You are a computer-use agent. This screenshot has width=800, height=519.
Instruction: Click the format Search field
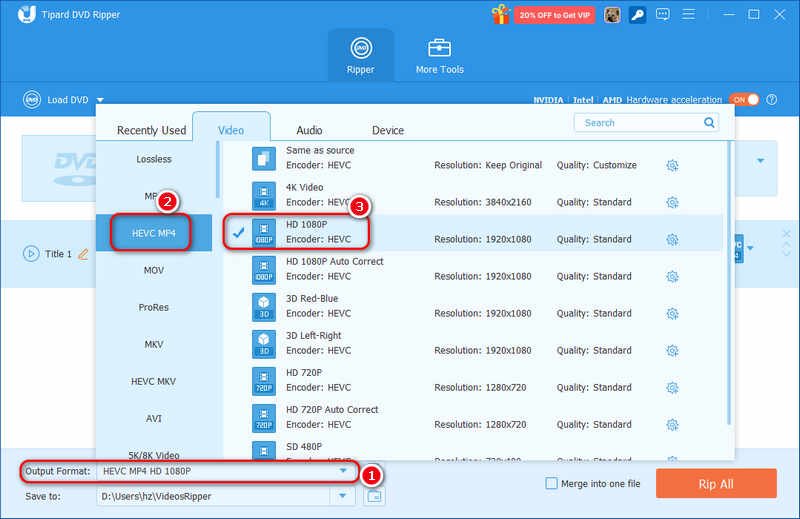[640, 122]
